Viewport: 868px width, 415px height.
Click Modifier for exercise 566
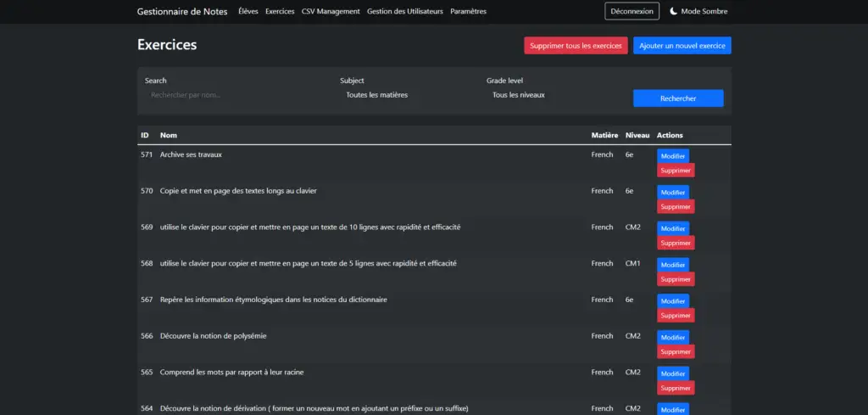click(673, 338)
